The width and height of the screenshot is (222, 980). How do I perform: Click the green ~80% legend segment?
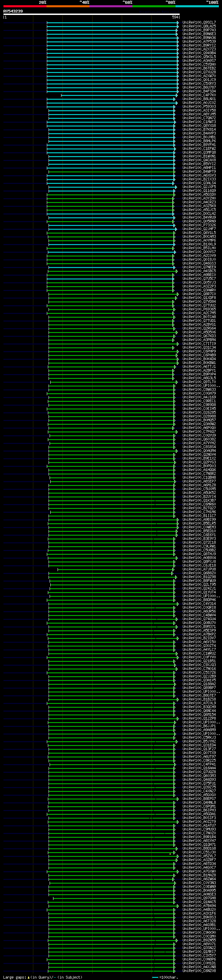click(154, 6)
